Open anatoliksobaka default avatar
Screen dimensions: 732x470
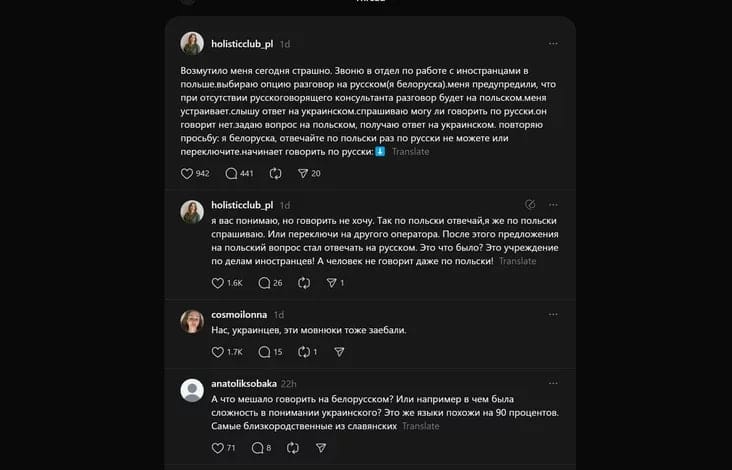pos(192,390)
